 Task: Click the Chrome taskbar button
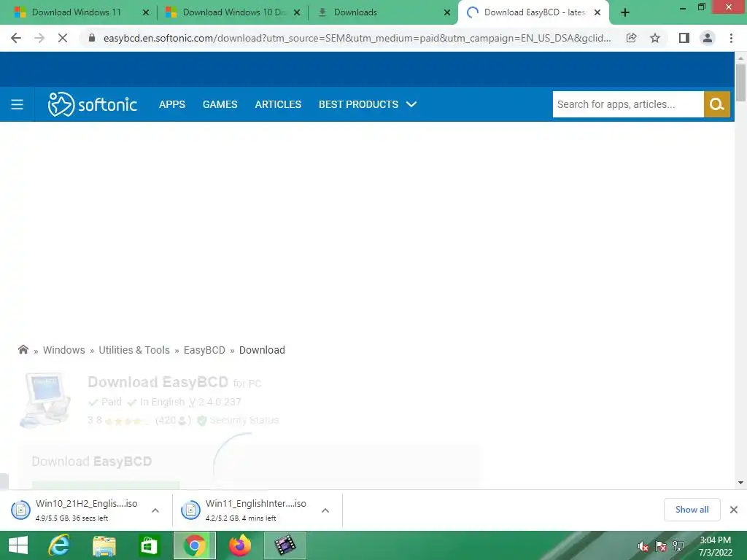(x=194, y=545)
